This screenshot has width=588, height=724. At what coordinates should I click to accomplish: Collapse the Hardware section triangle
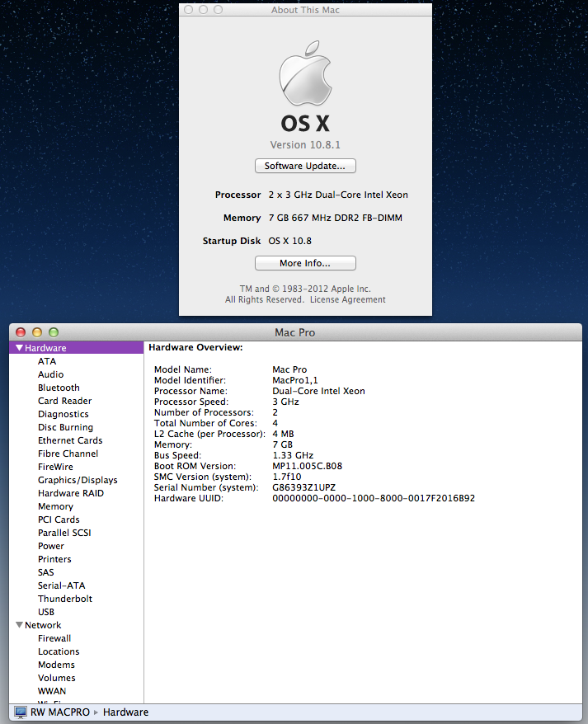point(20,348)
